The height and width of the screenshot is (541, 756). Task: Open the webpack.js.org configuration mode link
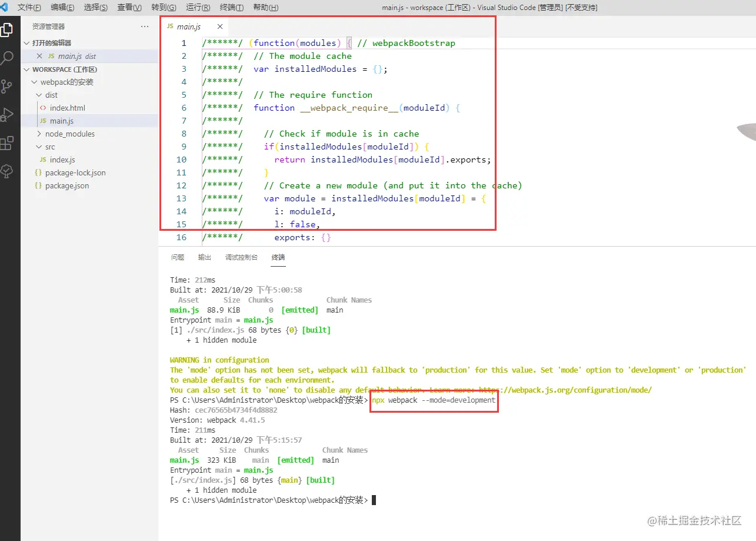[x=566, y=390]
